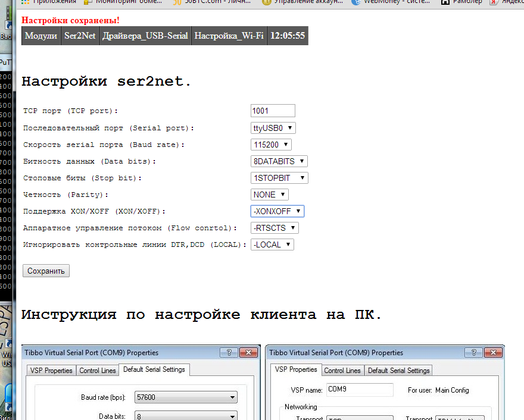Screen dimensions: 524x420
Task: Click the TCP port input field
Action: click(x=273, y=111)
